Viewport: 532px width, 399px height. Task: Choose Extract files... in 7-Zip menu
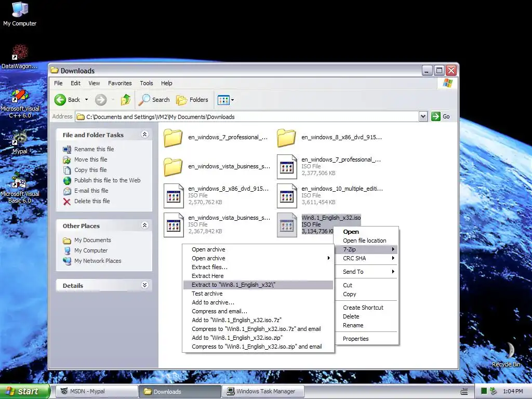(258, 267)
